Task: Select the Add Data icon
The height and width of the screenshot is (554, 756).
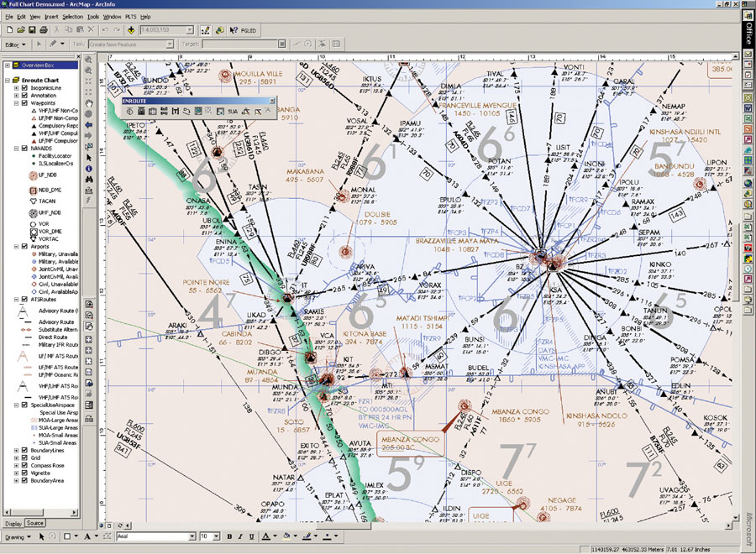Action: pyautogui.click(x=131, y=28)
